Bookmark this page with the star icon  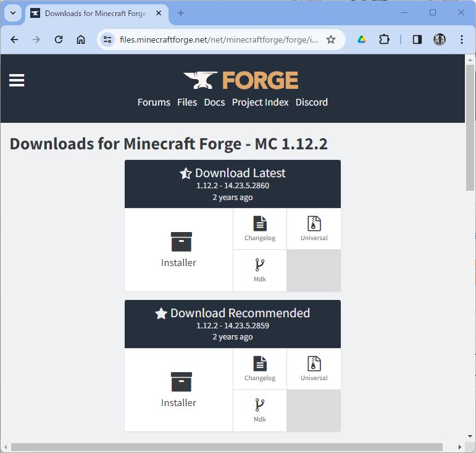pyautogui.click(x=331, y=39)
